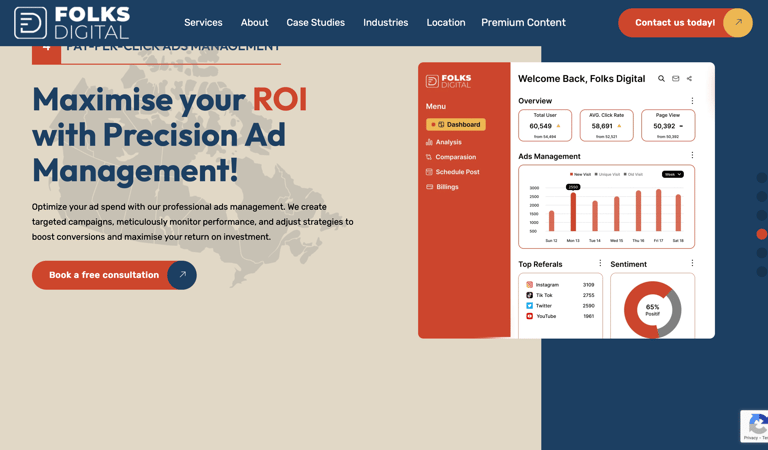Click Book a free consultation
Screen dimensions: 768x450
pyautogui.click(x=114, y=275)
